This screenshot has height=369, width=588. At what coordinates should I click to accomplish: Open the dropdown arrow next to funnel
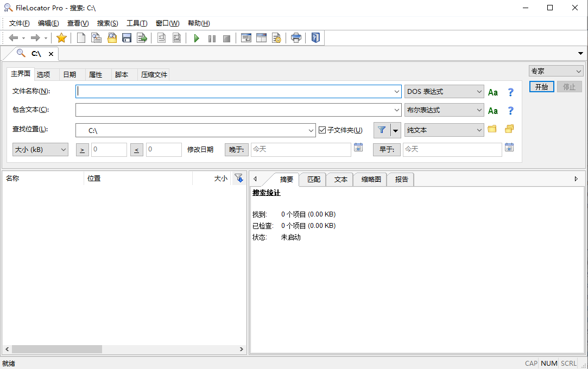pyautogui.click(x=396, y=130)
